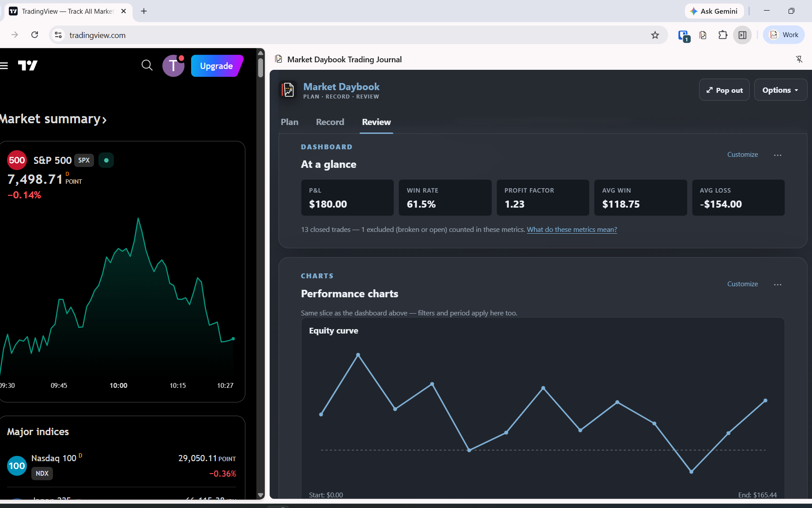
Task: Click the SPX ticker tag
Action: (84, 160)
